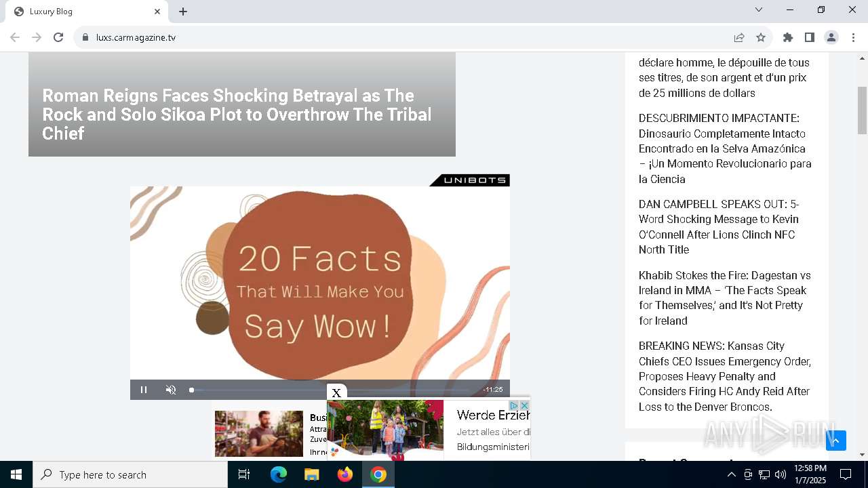Open the tab search dropdown
This screenshot has width=868, height=488.
point(759,9)
